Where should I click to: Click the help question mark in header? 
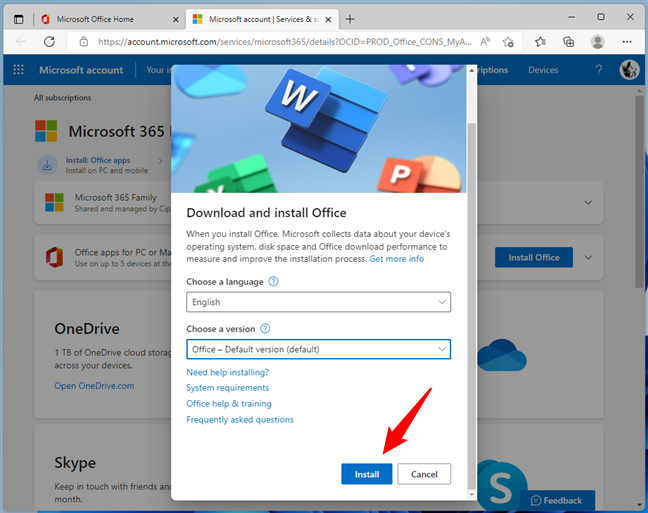pyautogui.click(x=598, y=69)
